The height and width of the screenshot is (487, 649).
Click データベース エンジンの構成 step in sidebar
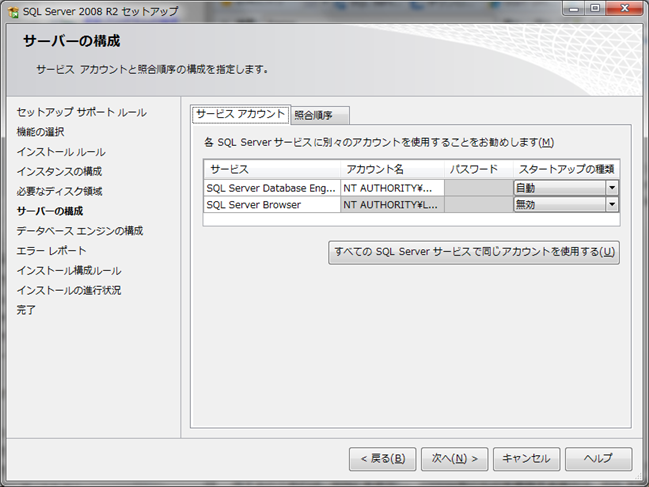click(80, 231)
